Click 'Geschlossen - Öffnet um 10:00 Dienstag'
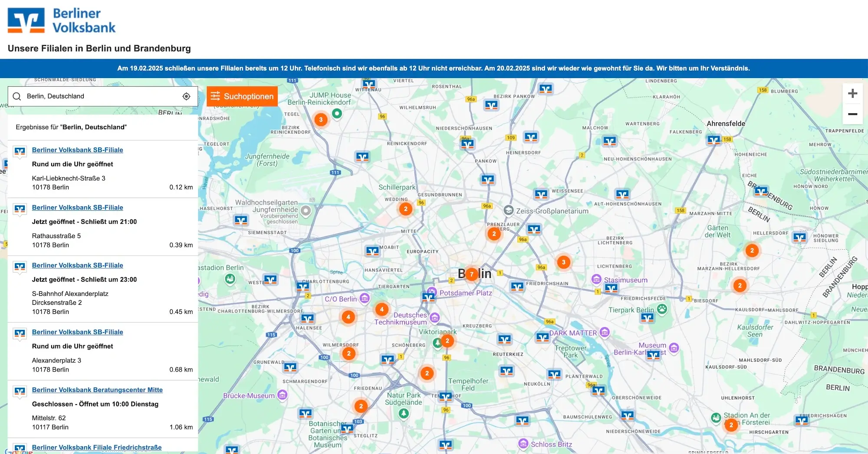The image size is (868, 454). pos(95,404)
